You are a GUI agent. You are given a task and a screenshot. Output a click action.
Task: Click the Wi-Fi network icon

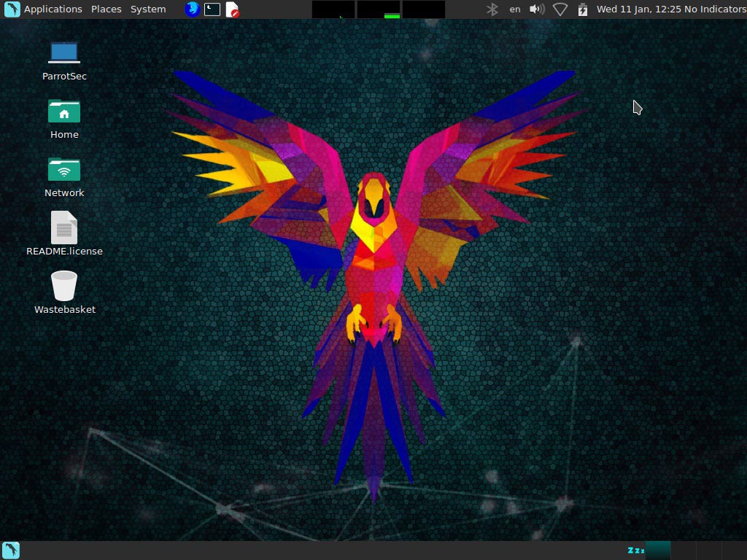point(560,9)
